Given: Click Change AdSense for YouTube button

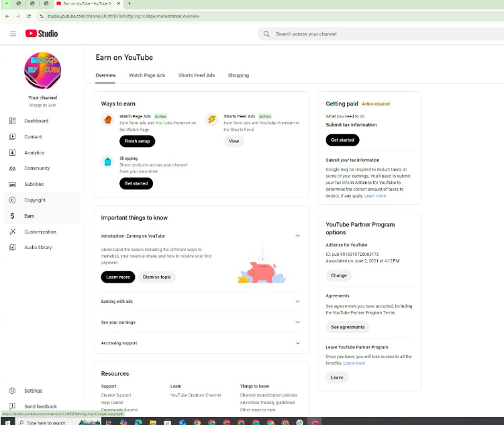Looking at the screenshot, I should [339, 275].
